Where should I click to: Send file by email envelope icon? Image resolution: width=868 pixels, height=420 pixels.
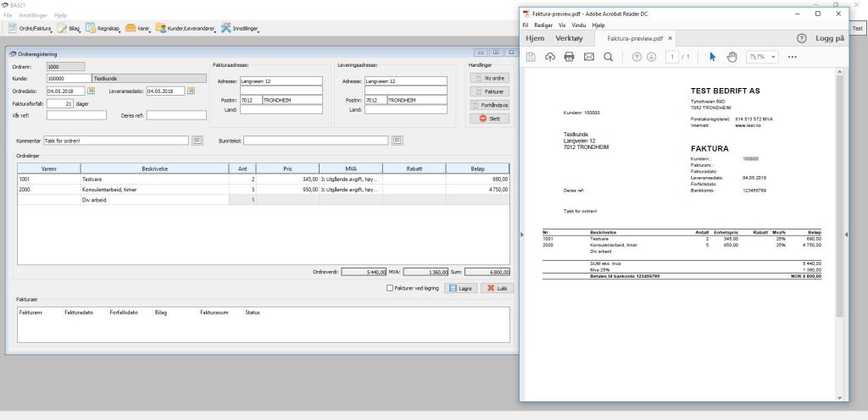pyautogui.click(x=588, y=57)
